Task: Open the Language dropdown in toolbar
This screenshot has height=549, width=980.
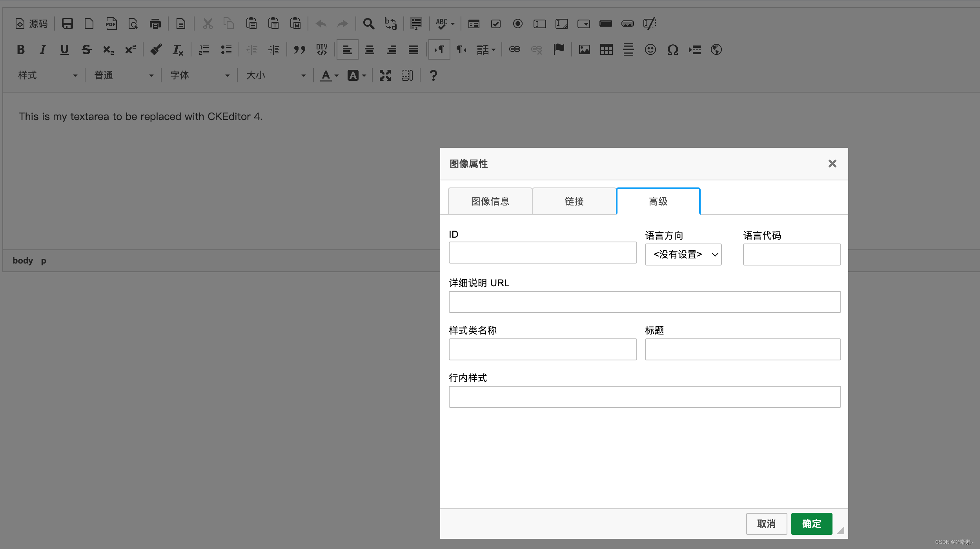Action: click(486, 49)
